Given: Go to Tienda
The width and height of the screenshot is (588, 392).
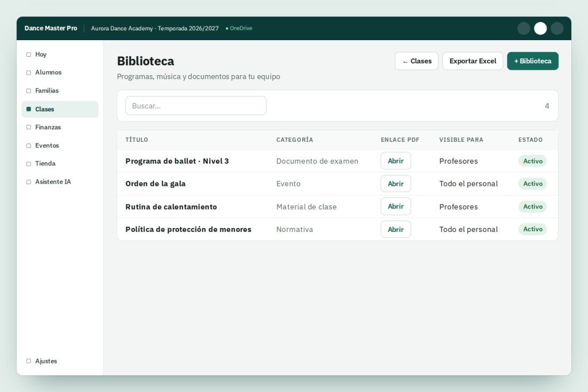Looking at the screenshot, I should pos(60,164).
